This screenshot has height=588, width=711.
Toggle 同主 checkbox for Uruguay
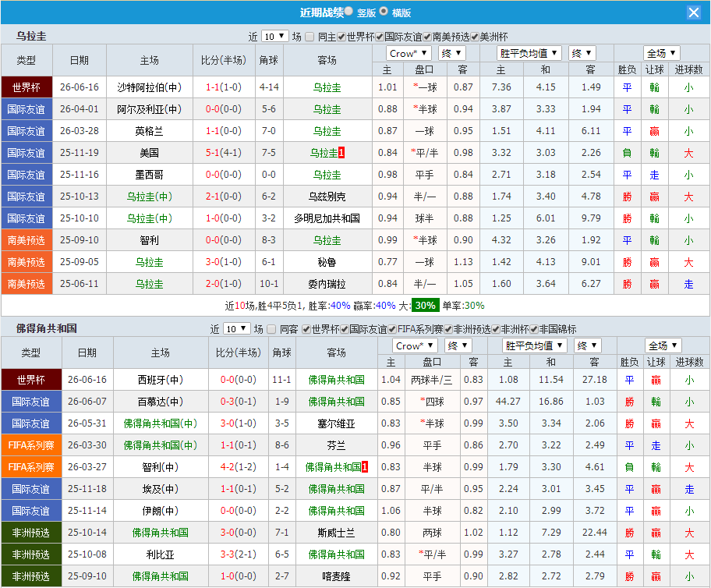(x=310, y=37)
